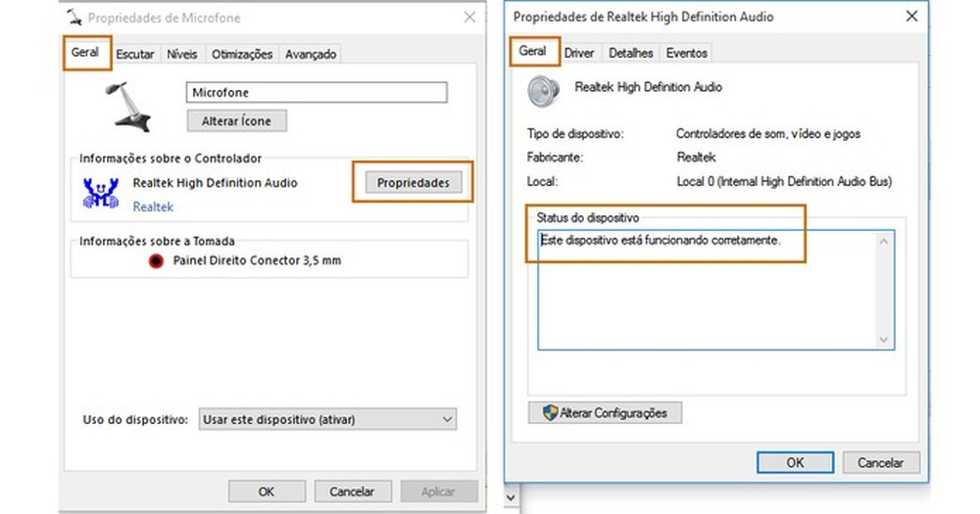This screenshot has width=980, height=514.
Task: Click the status box scroll down arrow
Action: (x=883, y=340)
